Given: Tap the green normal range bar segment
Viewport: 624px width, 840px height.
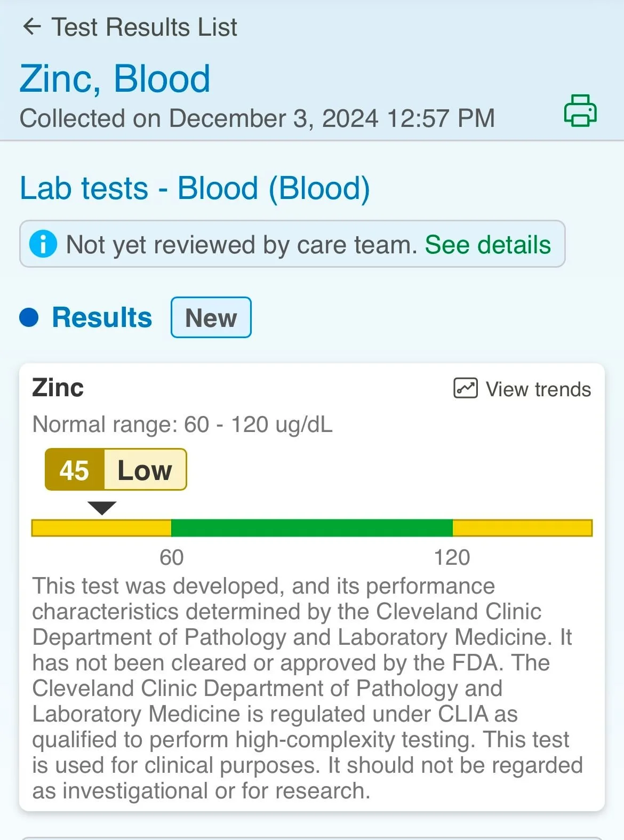Looking at the screenshot, I should point(311,528).
